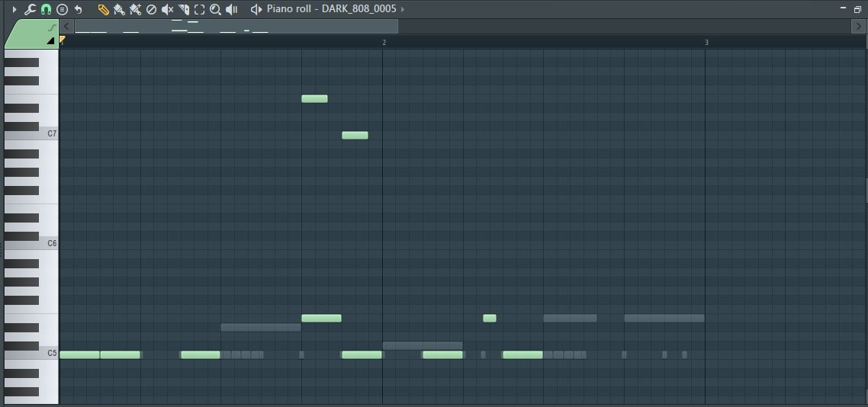Select the Paint brush tool
The height and width of the screenshot is (407, 868).
pyautogui.click(x=119, y=9)
